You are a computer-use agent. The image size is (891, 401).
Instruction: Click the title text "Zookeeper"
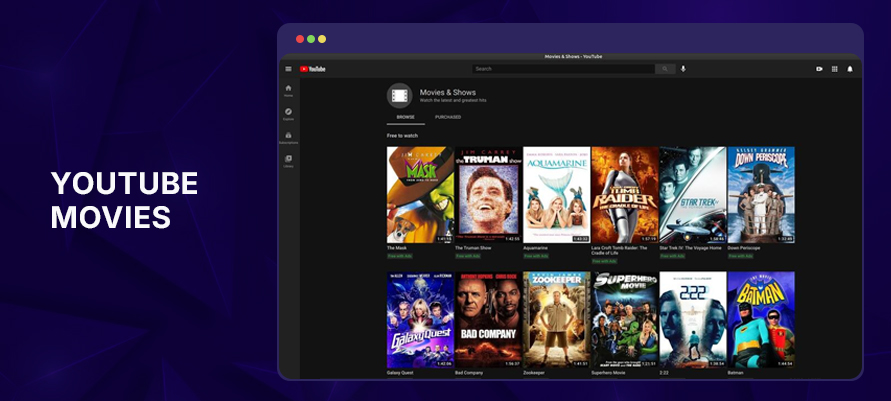534,373
